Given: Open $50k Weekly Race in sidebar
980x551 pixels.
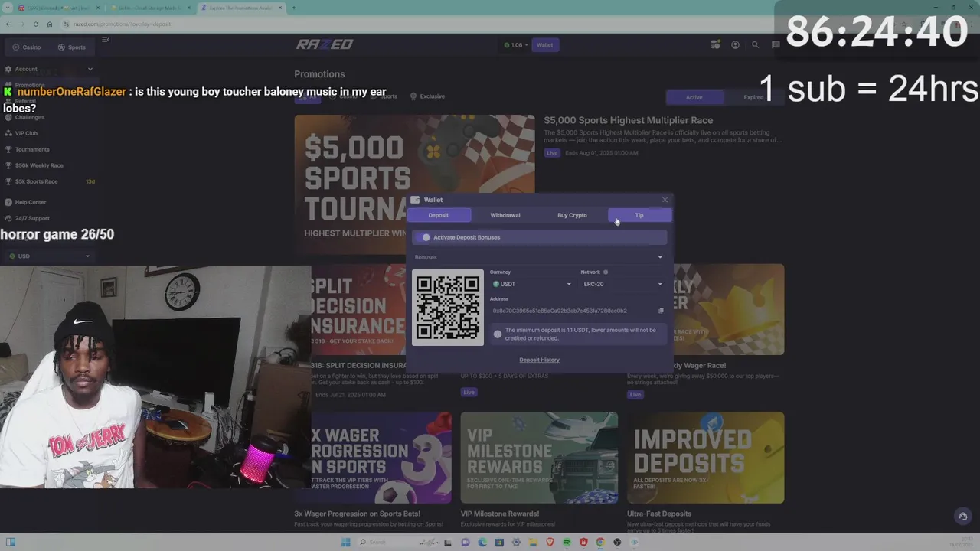Looking at the screenshot, I should 39,165.
